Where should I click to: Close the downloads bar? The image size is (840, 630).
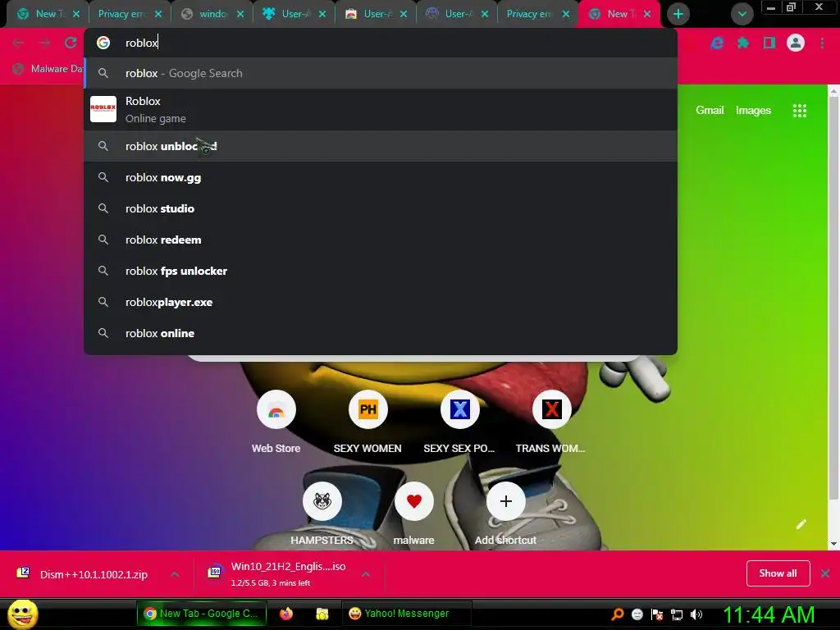825,573
